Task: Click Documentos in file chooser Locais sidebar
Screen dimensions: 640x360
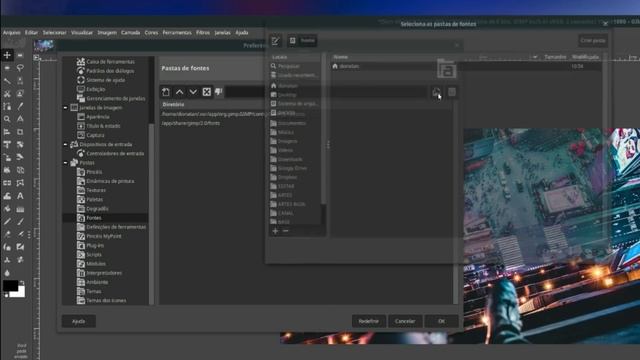Action: pos(291,123)
